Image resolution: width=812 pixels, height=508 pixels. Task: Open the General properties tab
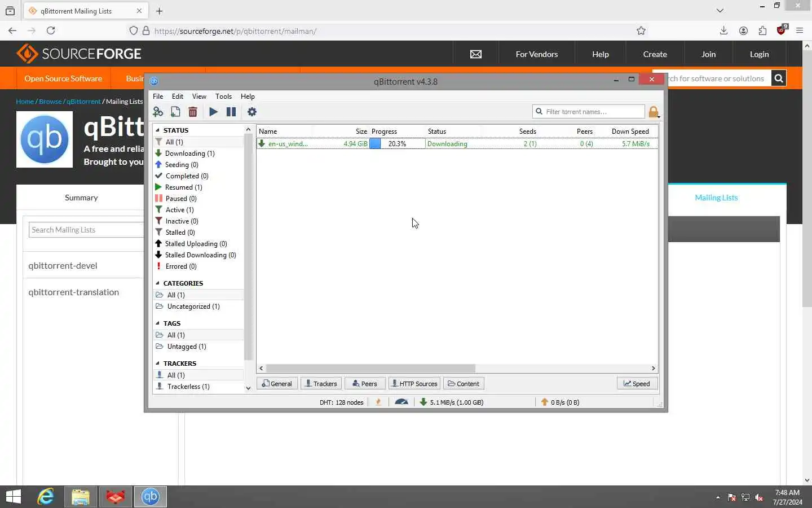click(277, 383)
